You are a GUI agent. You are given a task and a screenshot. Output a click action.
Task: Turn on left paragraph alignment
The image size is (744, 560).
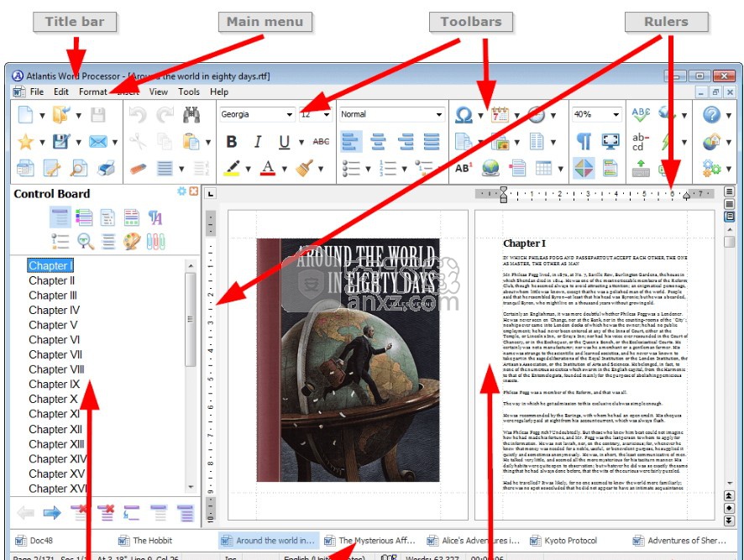[351, 141]
